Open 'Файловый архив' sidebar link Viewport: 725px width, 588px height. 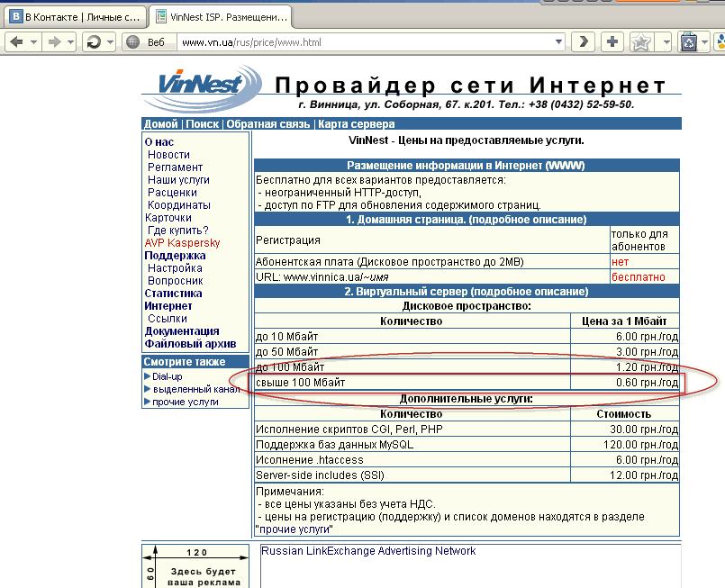(x=190, y=343)
